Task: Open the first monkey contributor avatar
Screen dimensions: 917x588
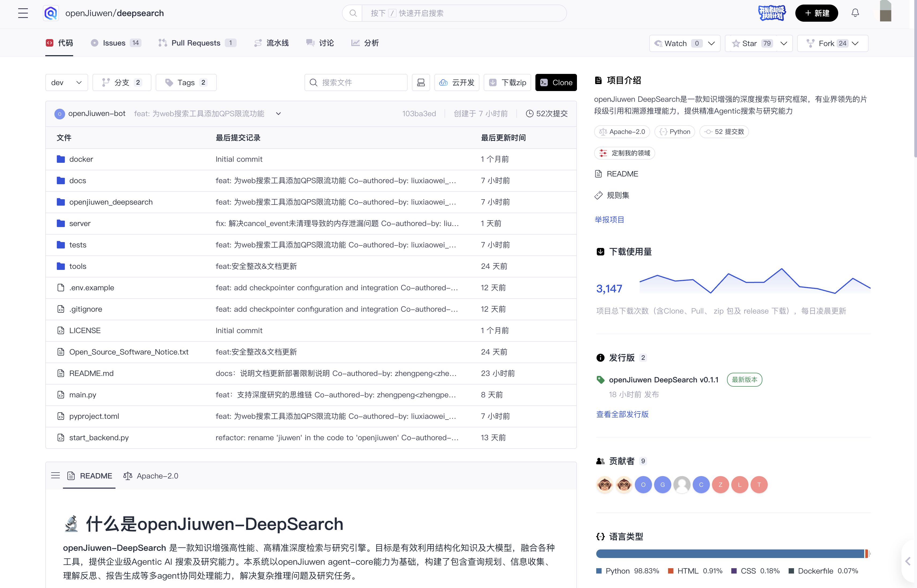Action: pos(605,485)
